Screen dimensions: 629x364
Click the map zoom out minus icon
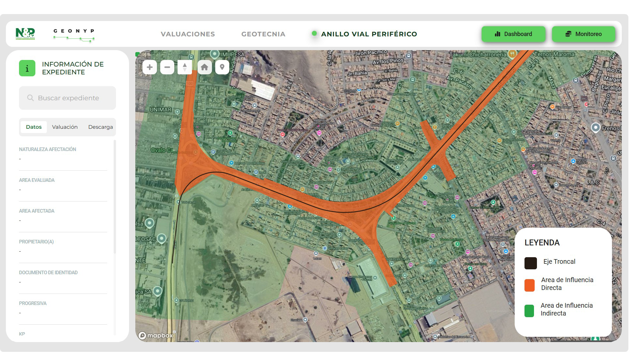click(167, 67)
